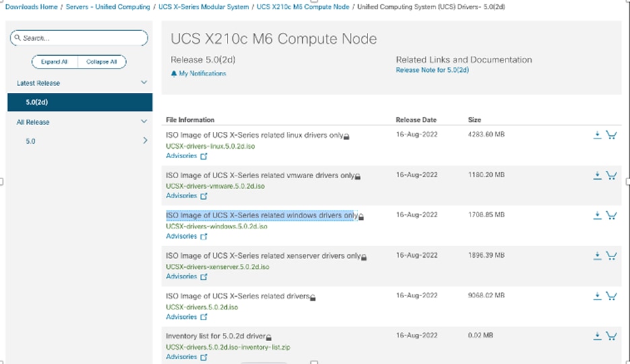Viewport: 630px width, 364px height.
Task: Select 5.0 under All Release
Action: point(30,141)
